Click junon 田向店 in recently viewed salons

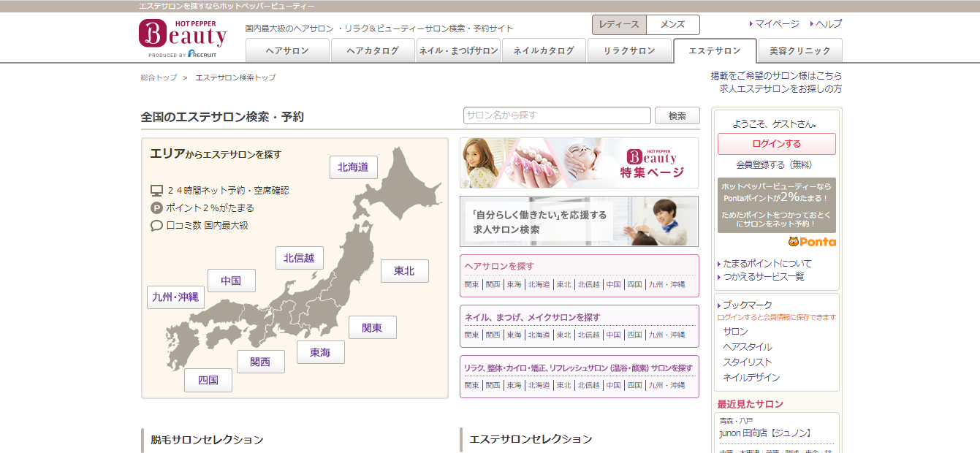765,433
